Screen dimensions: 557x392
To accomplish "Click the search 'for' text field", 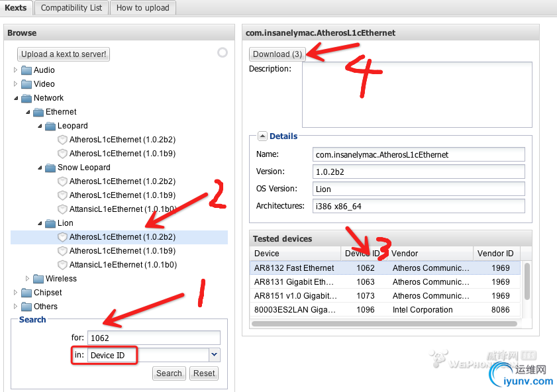I will [x=153, y=338].
